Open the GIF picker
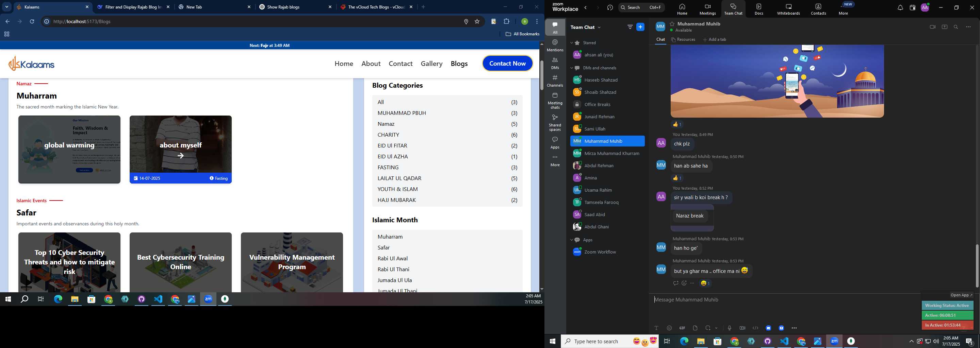This screenshot has width=980, height=348. click(682, 328)
